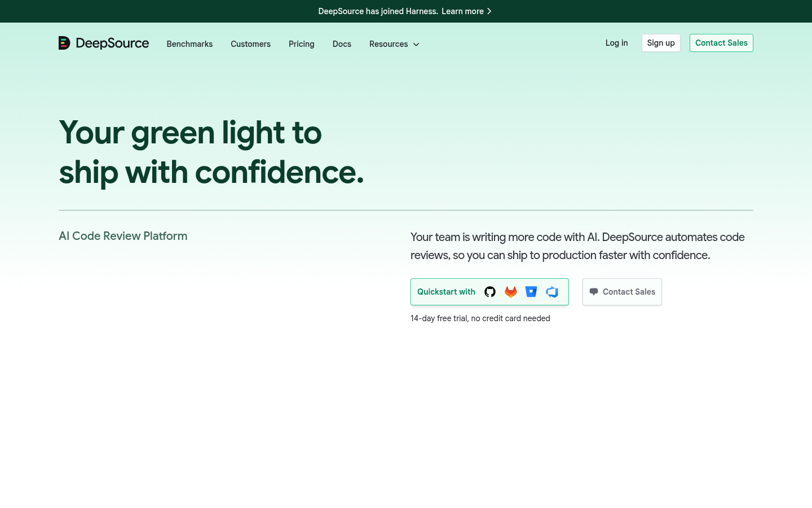Click the chevron arrow beside Learn more

489,11
